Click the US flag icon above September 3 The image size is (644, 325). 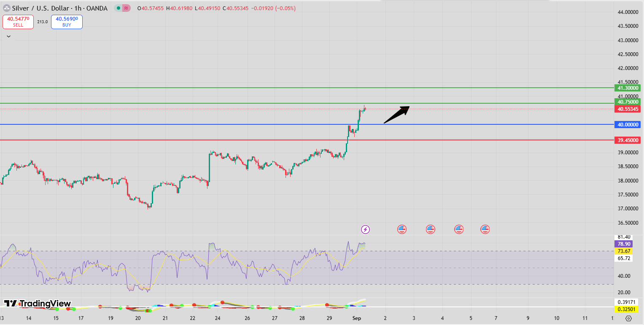(x=430, y=229)
